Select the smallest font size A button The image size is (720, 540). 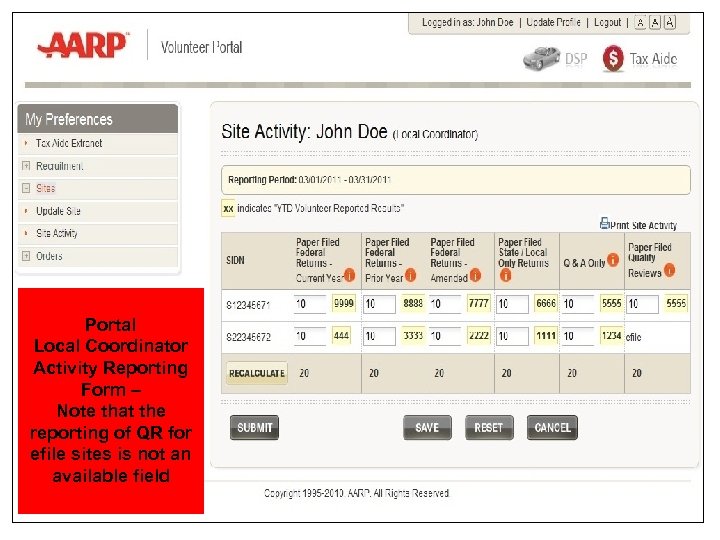pyautogui.click(x=640, y=22)
